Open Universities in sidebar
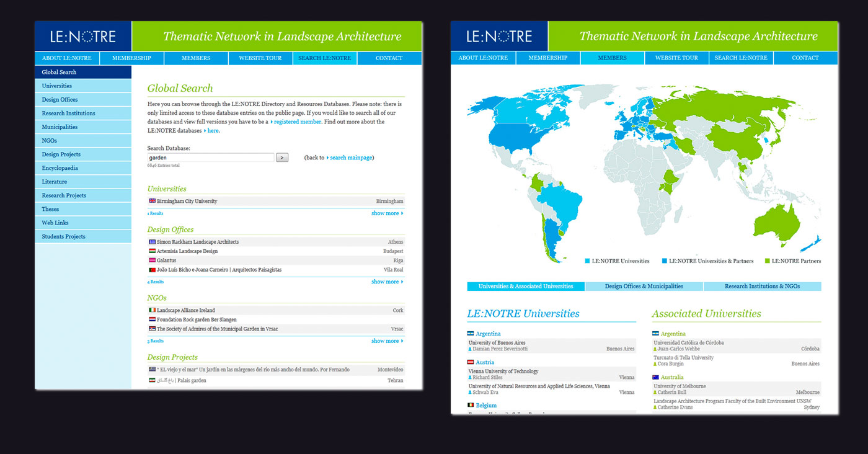 83,86
